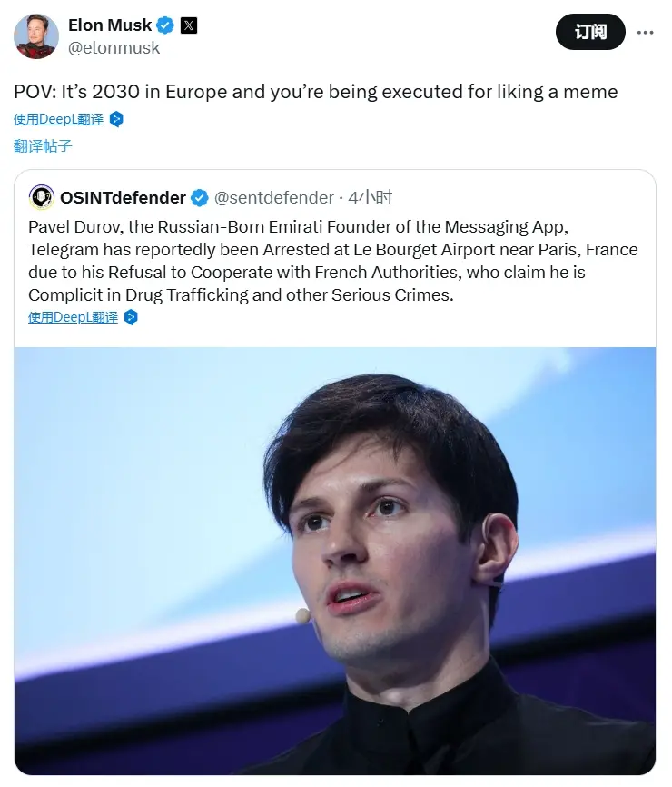Open the @elonmusk handle
The width and height of the screenshot is (672, 787).
(114, 47)
